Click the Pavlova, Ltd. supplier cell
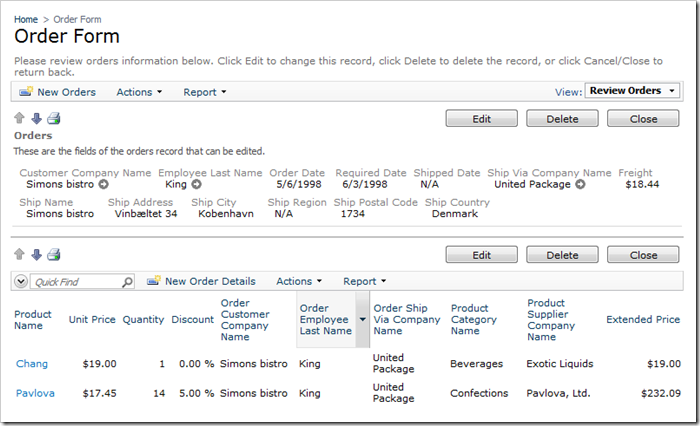The width and height of the screenshot is (700, 426). pyautogui.click(x=558, y=393)
